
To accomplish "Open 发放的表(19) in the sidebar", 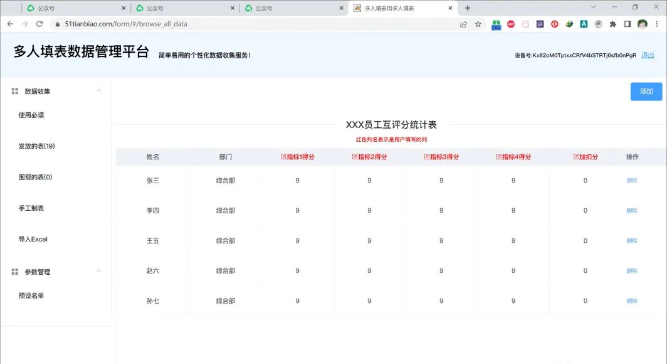I will (x=37, y=146).
